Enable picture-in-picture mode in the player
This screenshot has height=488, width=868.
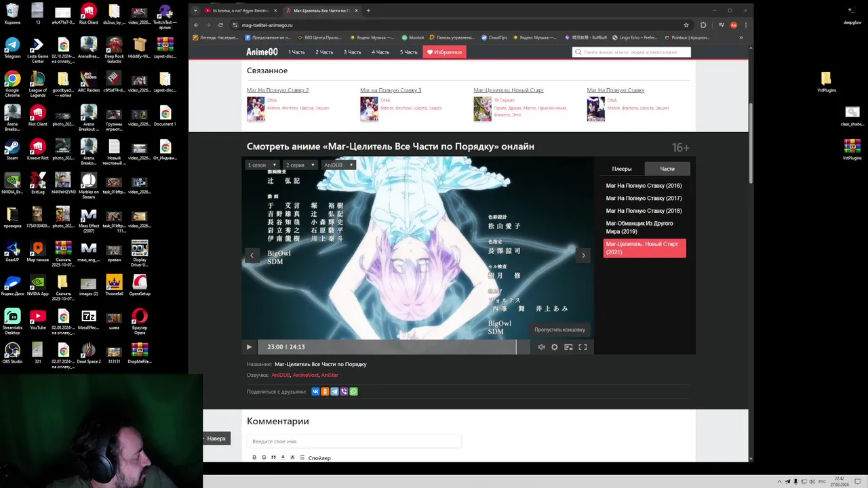coord(568,347)
